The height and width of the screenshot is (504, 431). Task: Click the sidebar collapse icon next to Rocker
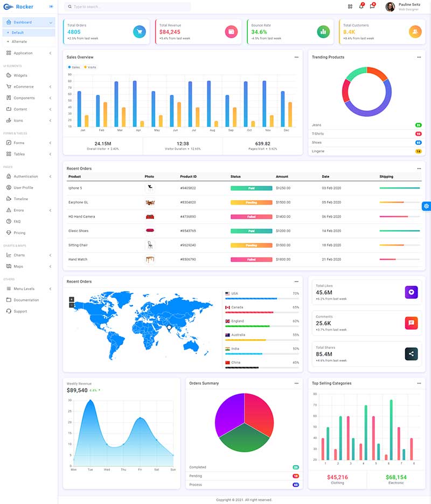coord(51,6)
